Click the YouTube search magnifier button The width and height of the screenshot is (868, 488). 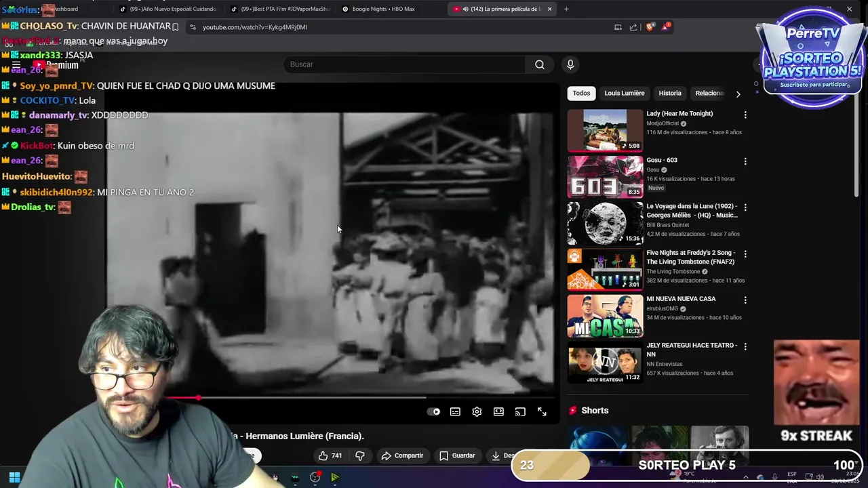click(x=540, y=64)
